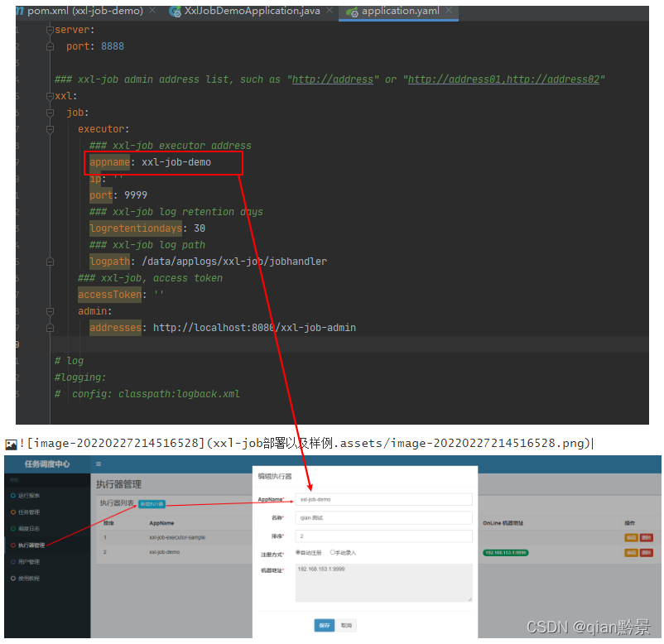The height and width of the screenshot is (644, 664).
Task: Click the 保存 save button
Action: click(x=325, y=625)
